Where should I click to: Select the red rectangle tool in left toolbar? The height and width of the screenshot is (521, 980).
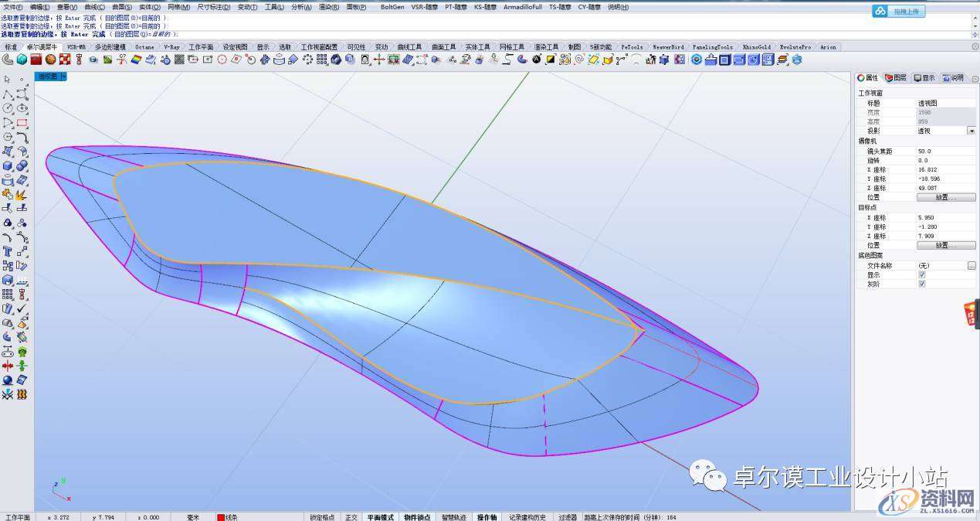coord(22,123)
